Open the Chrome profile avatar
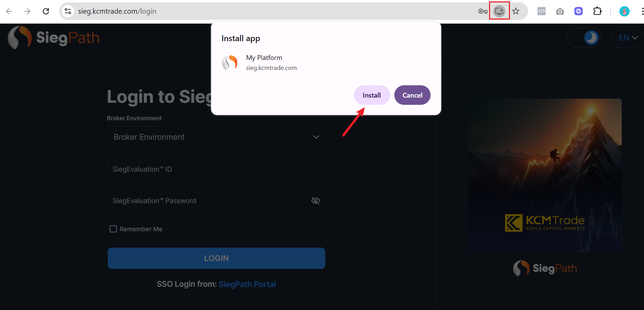The height and width of the screenshot is (310, 644). pos(624,11)
